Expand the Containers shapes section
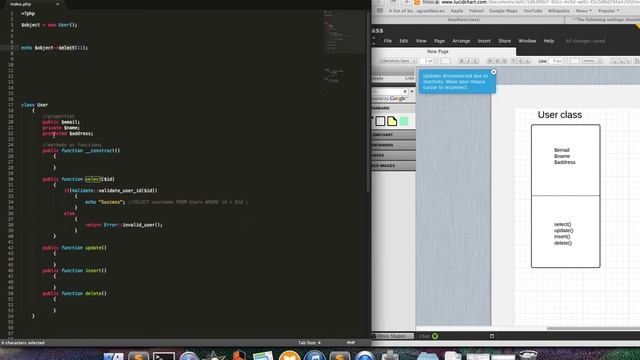 point(393,145)
